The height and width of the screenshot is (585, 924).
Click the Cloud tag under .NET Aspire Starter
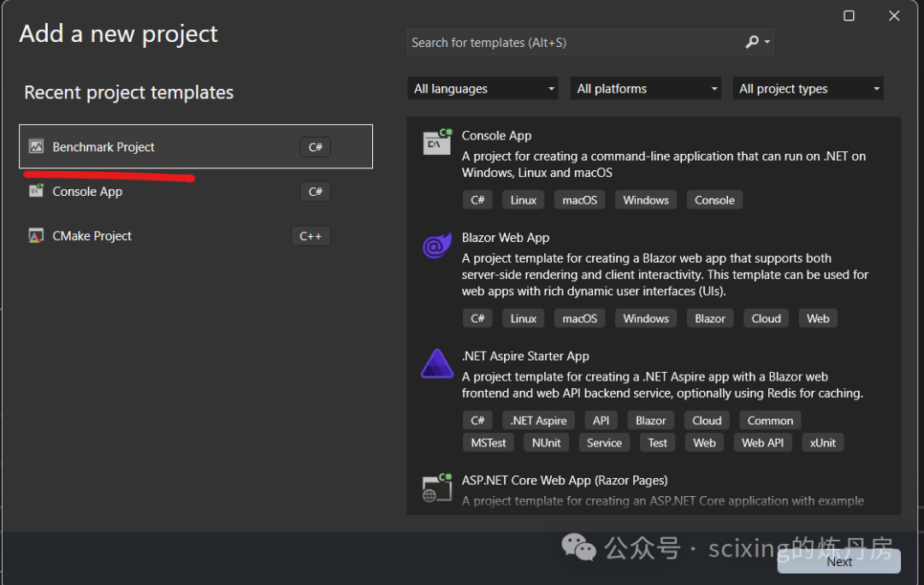[707, 420]
